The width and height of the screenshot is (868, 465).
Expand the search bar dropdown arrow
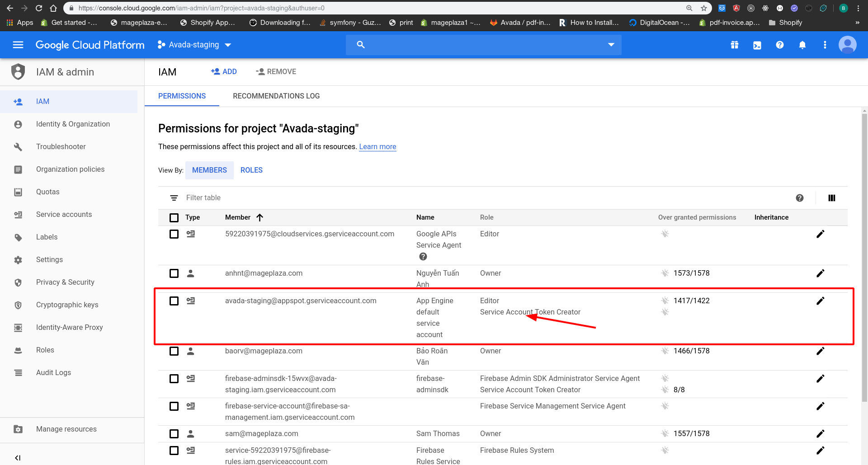point(611,45)
